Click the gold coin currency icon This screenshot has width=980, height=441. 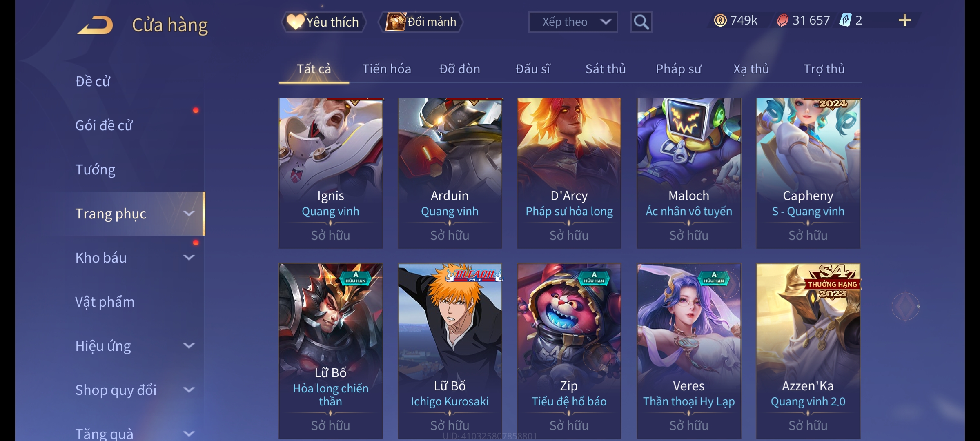(720, 20)
